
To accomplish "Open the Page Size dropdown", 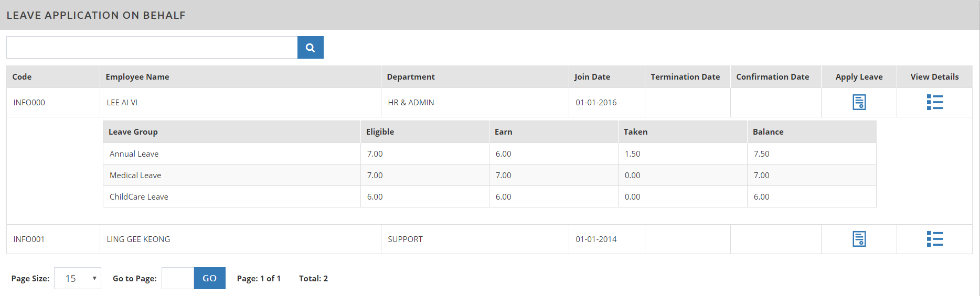I will (78, 278).
